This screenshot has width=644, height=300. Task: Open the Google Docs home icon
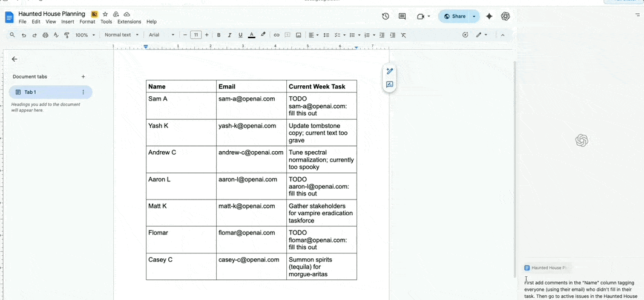pyautogui.click(x=9, y=17)
